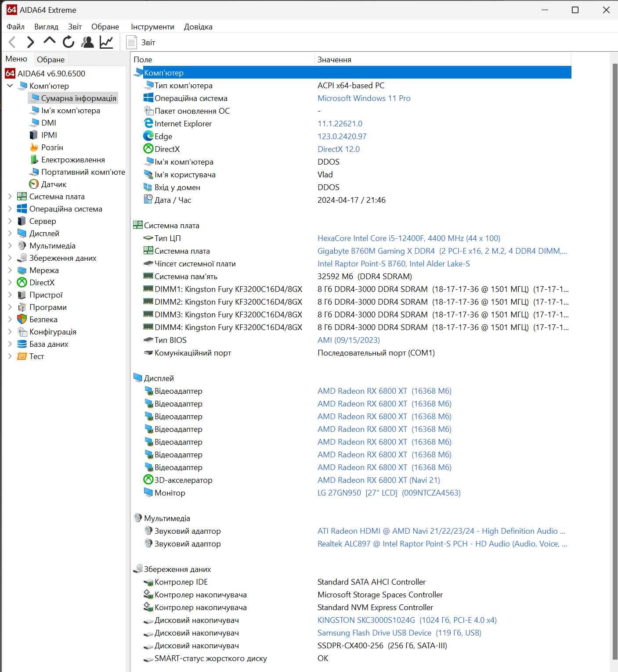Open the Gigabyte B760M Gaming X DDR4 link
This screenshot has height=672, width=618.
[442, 251]
